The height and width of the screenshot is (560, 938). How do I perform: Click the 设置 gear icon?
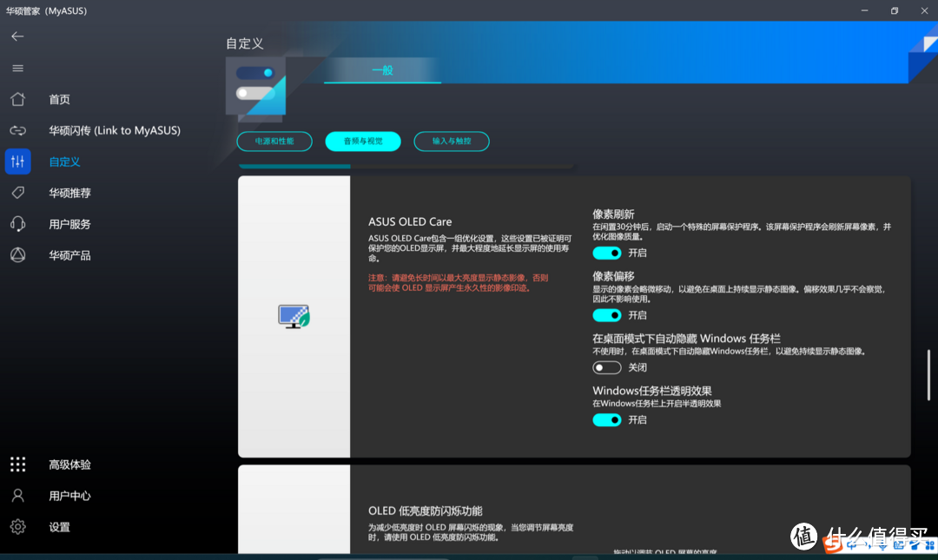(x=18, y=526)
